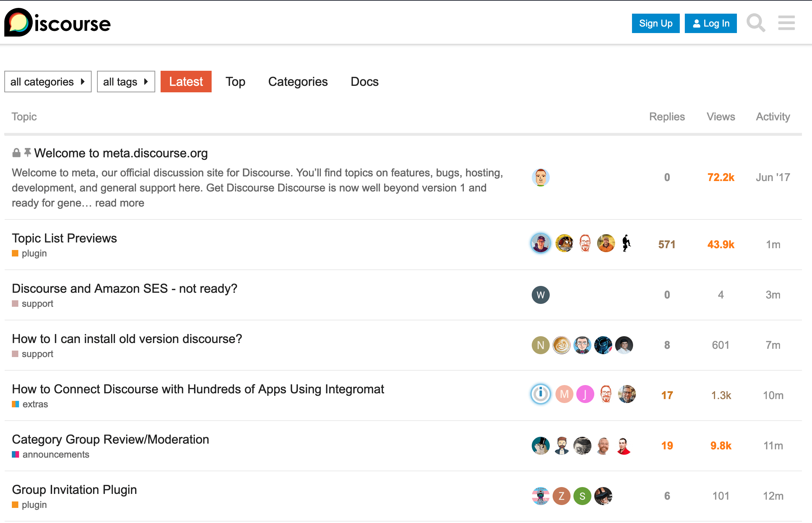Sort topics by Activity column header
This screenshot has height=523, width=812.
click(773, 116)
